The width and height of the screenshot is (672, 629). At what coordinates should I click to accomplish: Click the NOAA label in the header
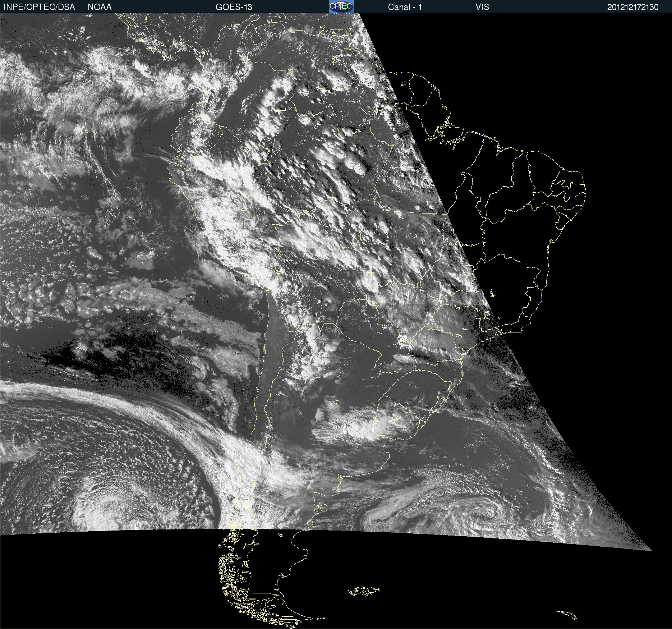click(x=100, y=7)
